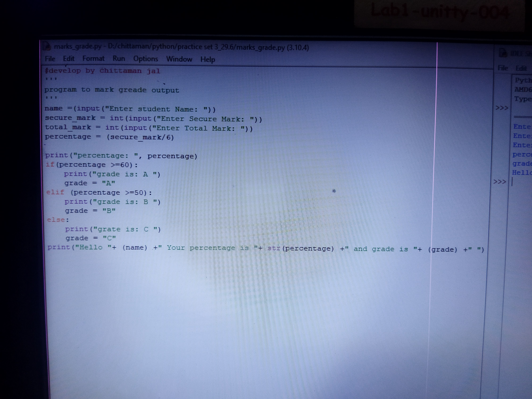This screenshot has width=532, height=399.
Task: Click on the 'percentage = (secure_mark/6)' line
Action: point(109,137)
